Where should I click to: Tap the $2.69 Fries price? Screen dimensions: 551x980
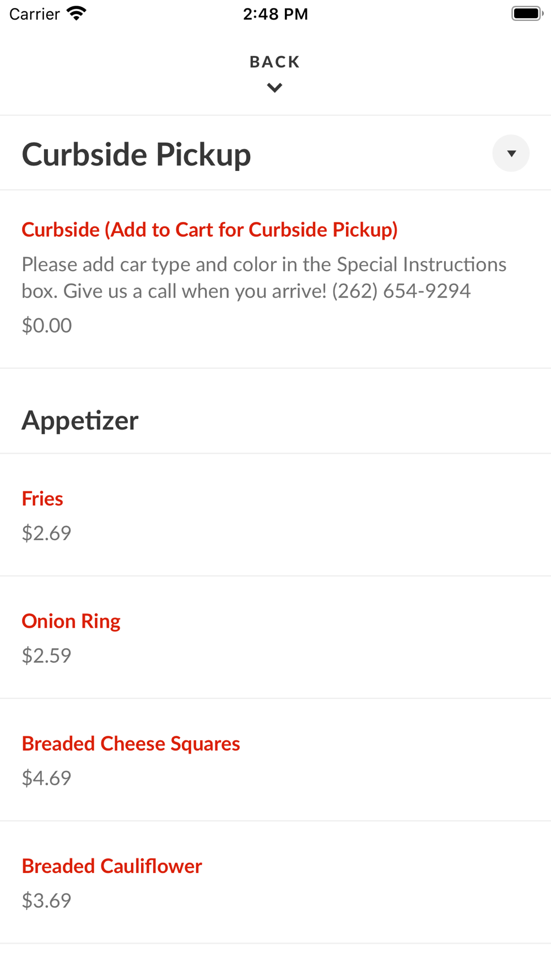pos(46,532)
